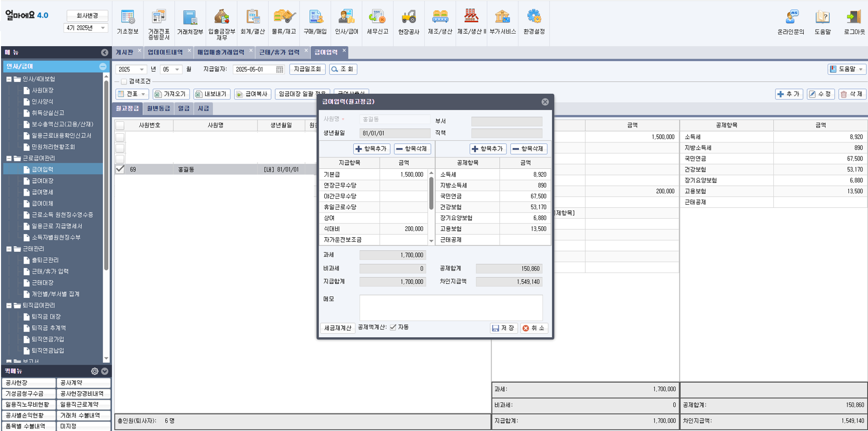
Task: Click the 추가 button at top right
Action: click(x=789, y=94)
